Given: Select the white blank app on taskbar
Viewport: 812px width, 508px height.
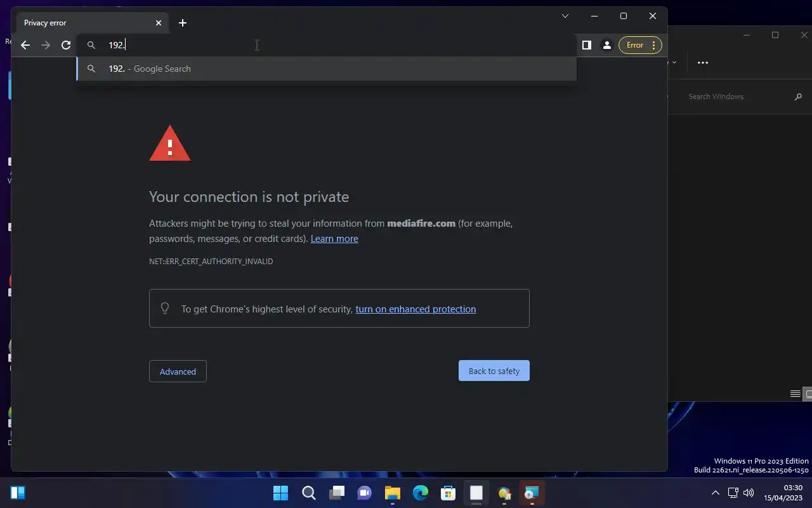Looking at the screenshot, I should click(476, 493).
